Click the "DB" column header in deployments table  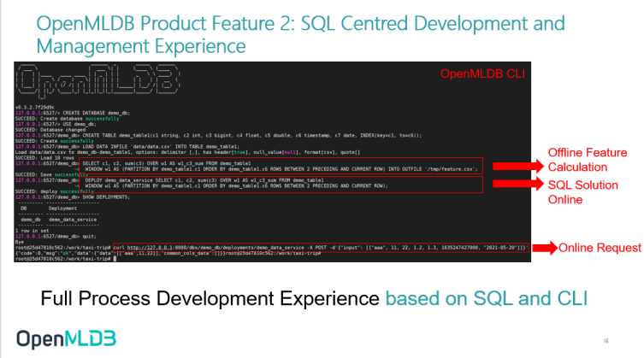tap(23, 208)
